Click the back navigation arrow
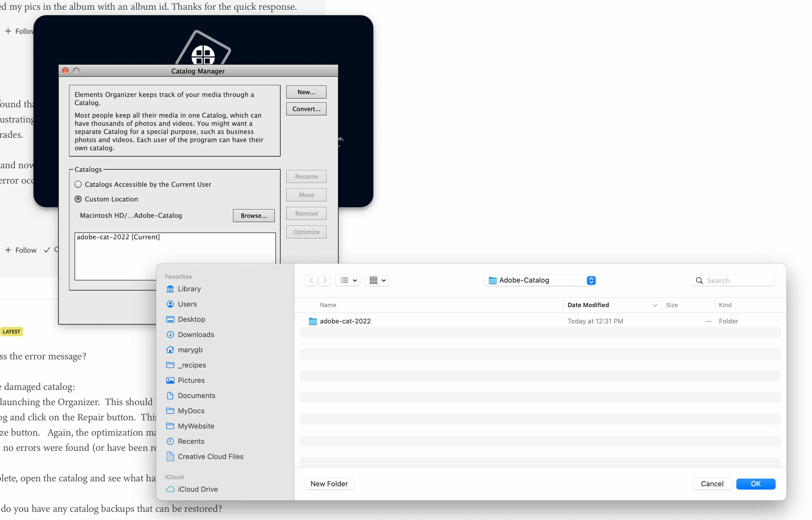The width and height of the screenshot is (812, 520). (311, 280)
